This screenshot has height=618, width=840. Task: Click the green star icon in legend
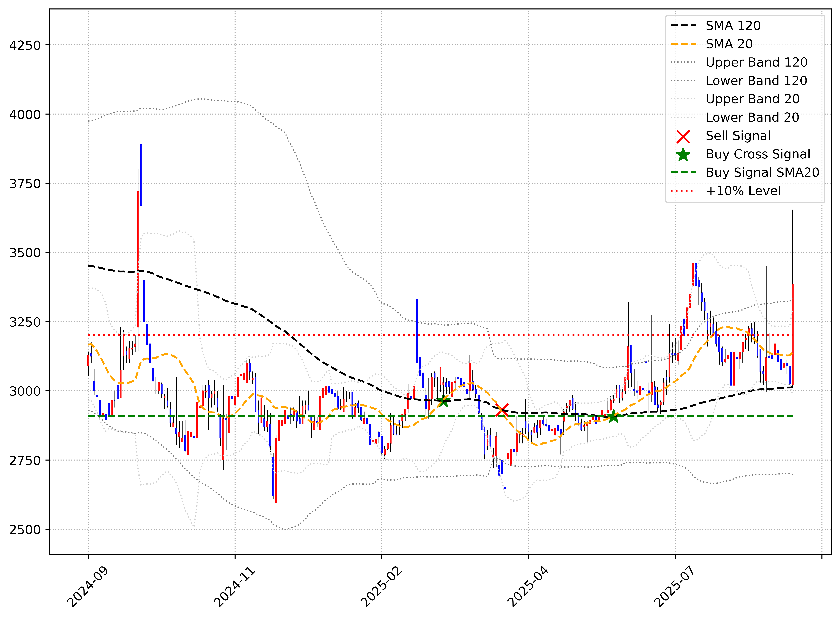point(683,155)
